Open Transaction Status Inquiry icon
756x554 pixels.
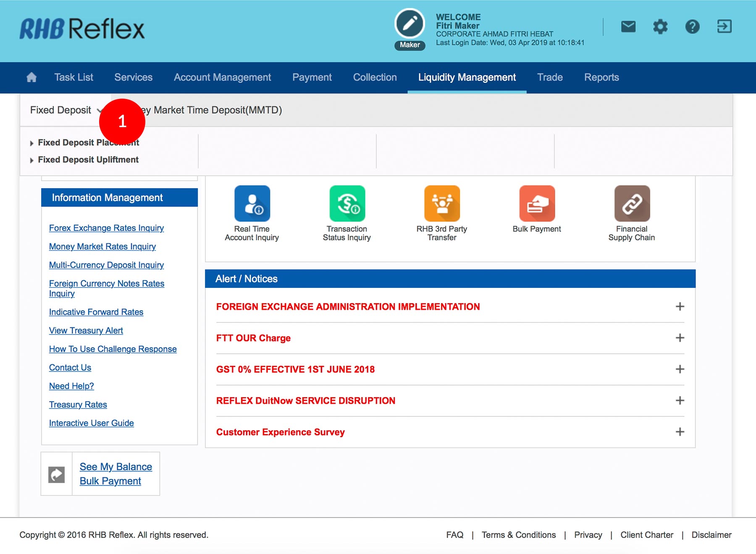click(347, 204)
